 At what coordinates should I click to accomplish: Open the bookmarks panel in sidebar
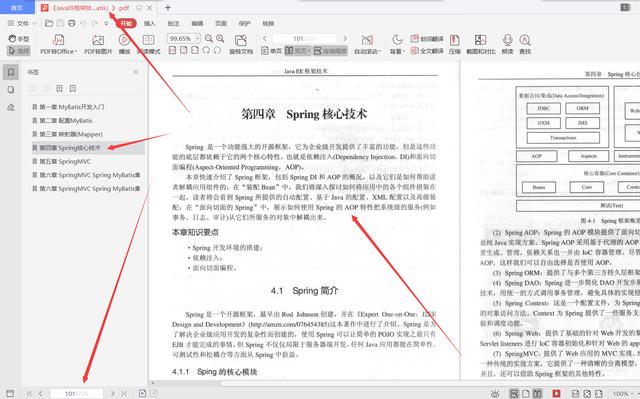click(11, 72)
